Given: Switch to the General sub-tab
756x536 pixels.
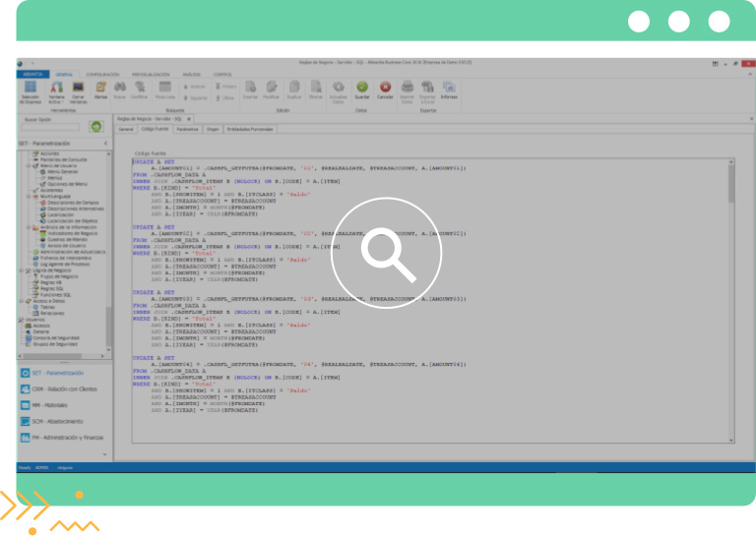Looking at the screenshot, I should (126, 129).
